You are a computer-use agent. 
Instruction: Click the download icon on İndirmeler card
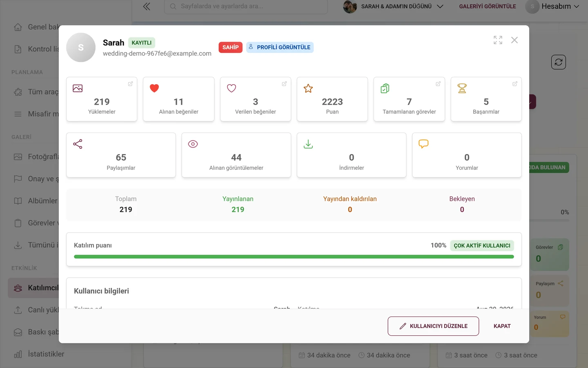[308, 144]
